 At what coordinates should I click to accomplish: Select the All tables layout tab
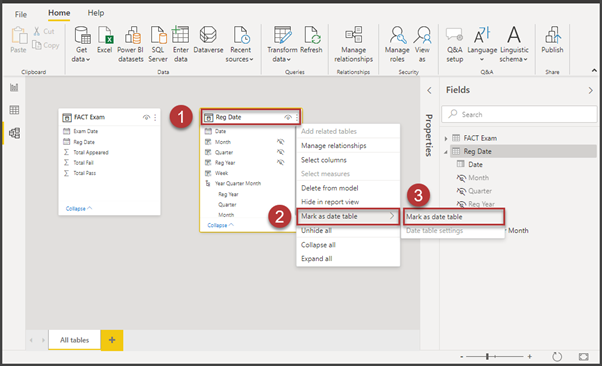pos(74,340)
